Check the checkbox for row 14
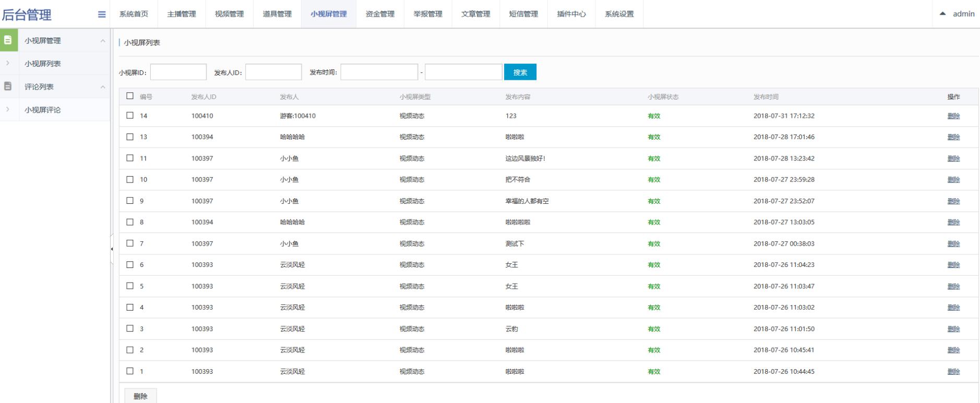The height and width of the screenshot is (403, 980). pyautogui.click(x=130, y=116)
